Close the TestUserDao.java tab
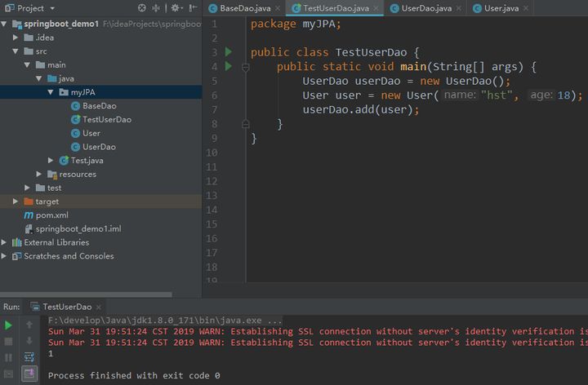 point(376,8)
